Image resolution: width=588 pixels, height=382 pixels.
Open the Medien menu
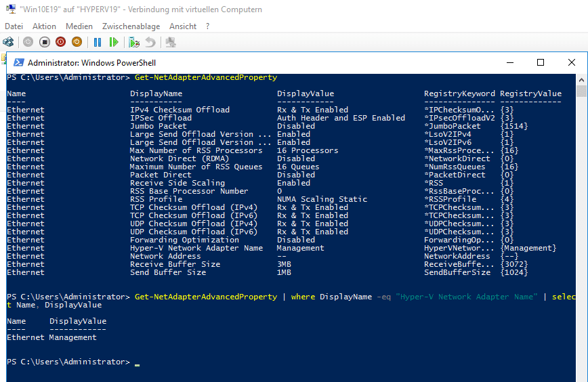pos(79,26)
